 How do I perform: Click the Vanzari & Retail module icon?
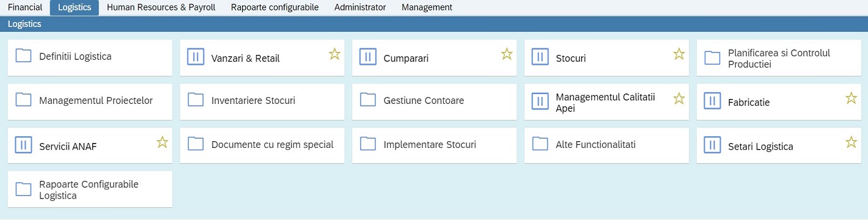tap(196, 58)
